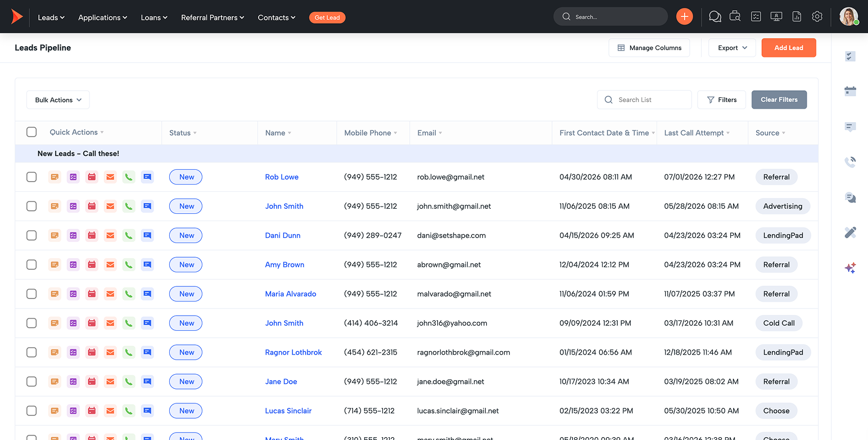Open the monitor with person icon in top bar
This screenshot has width=868, height=440.
pos(776,17)
